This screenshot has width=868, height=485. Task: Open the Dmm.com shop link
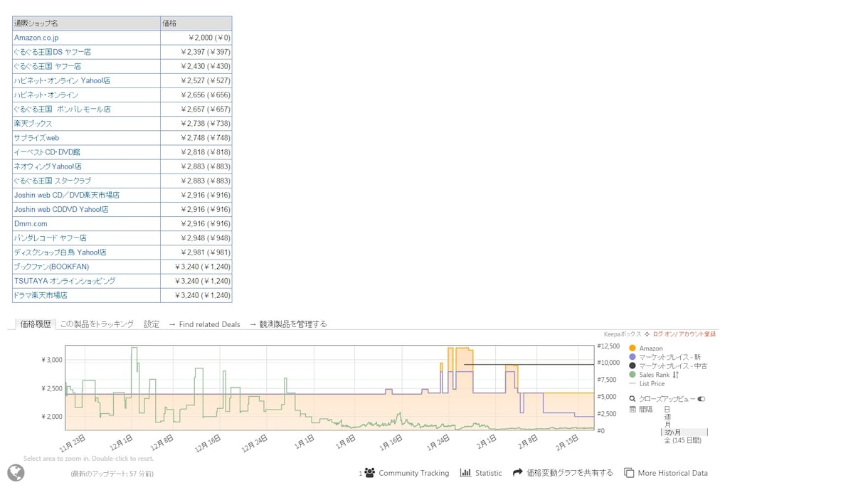point(31,223)
